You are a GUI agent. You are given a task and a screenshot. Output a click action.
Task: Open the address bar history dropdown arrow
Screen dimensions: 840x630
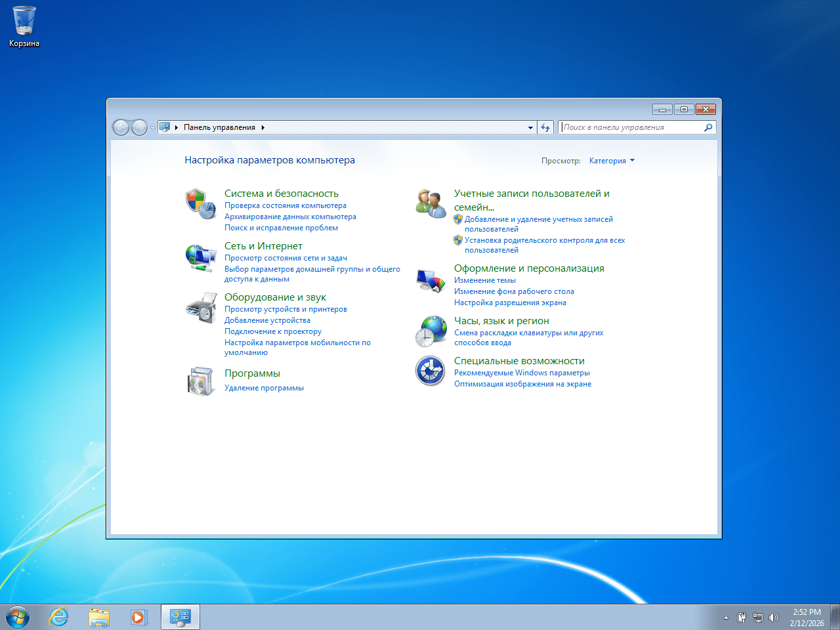click(530, 128)
